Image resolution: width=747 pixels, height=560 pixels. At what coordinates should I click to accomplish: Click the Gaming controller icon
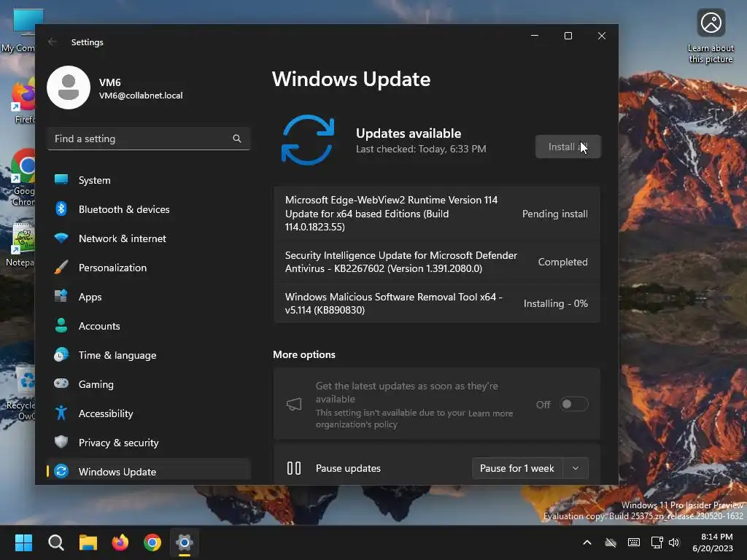[61, 384]
